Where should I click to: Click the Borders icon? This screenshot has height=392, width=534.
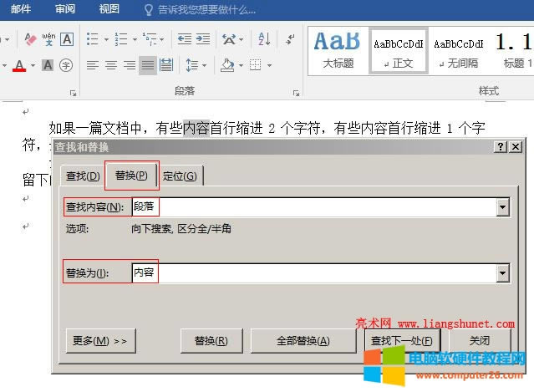256,64
